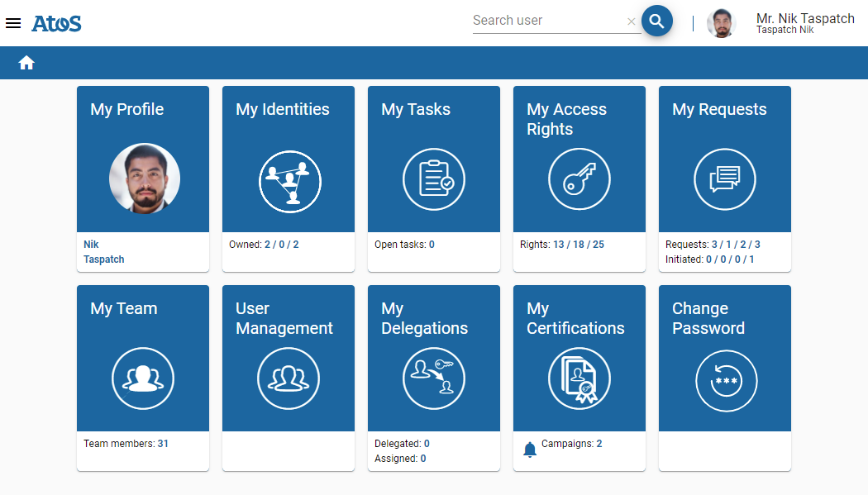Open the hamburger navigation menu

[13, 22]
